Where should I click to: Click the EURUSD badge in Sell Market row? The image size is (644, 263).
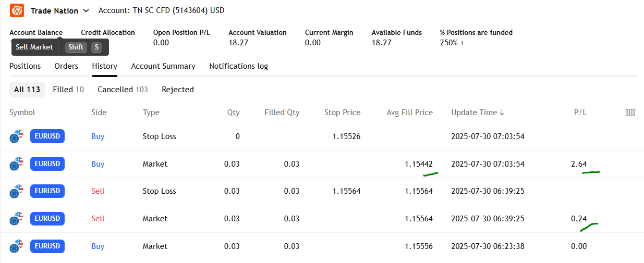[x=47, y=219]
